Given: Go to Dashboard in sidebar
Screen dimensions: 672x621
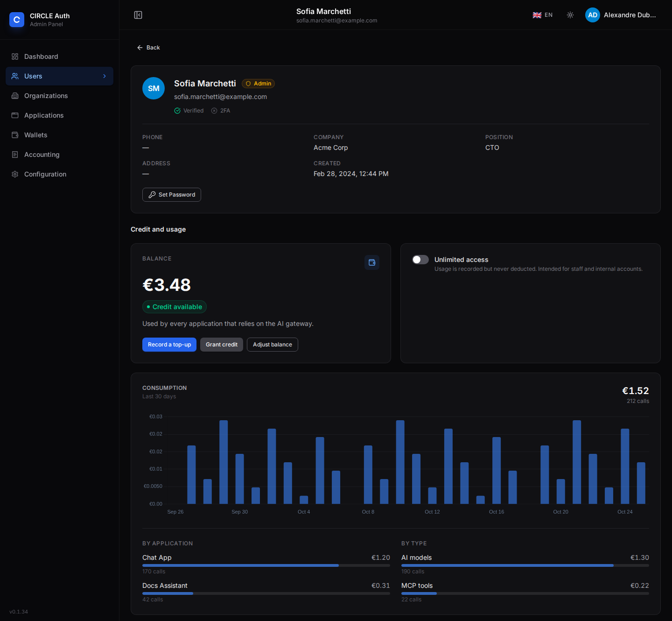Looking at the screenshot, I should tap(59, 56).
